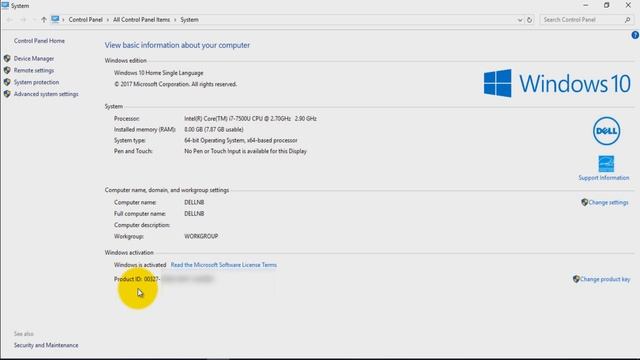Click the Advanced system settings shield icon
The image size is (640, 360).
click(x=7, y=94)
